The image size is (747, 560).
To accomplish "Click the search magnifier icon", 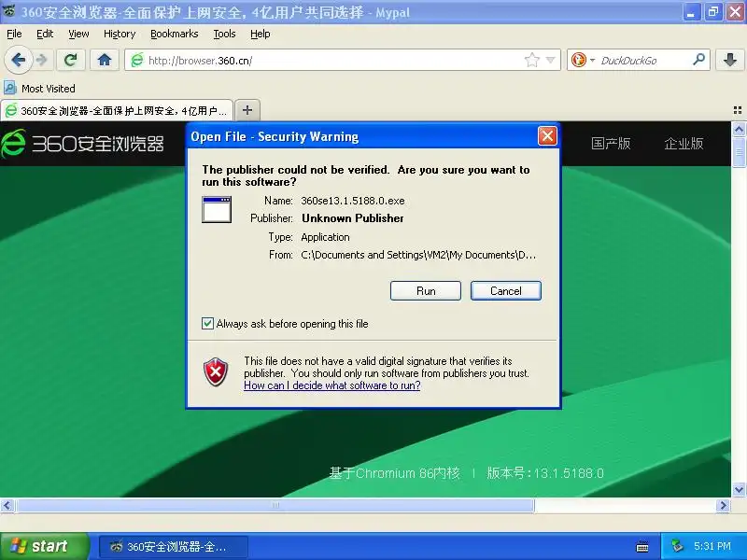I will pyautogui.click(x=698, y=60).
